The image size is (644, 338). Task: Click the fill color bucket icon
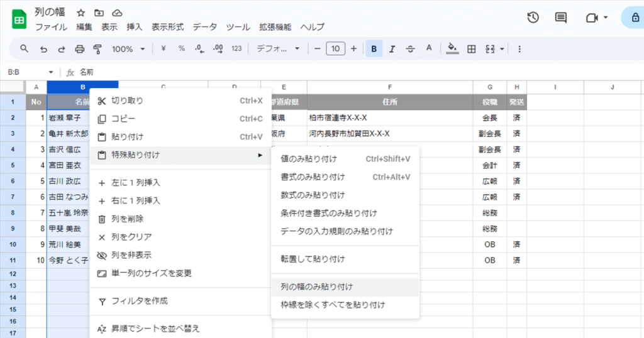pyautogui.click(x=452, y=48)
